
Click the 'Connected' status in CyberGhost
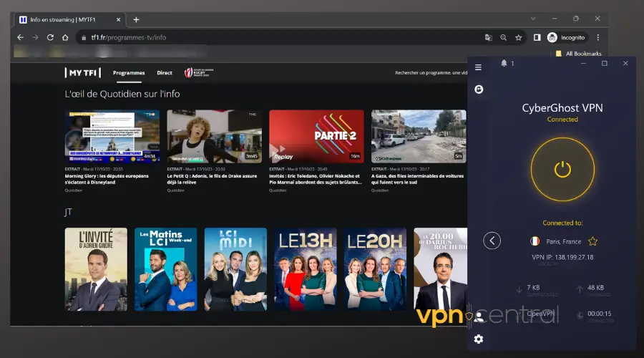(562, 119)
